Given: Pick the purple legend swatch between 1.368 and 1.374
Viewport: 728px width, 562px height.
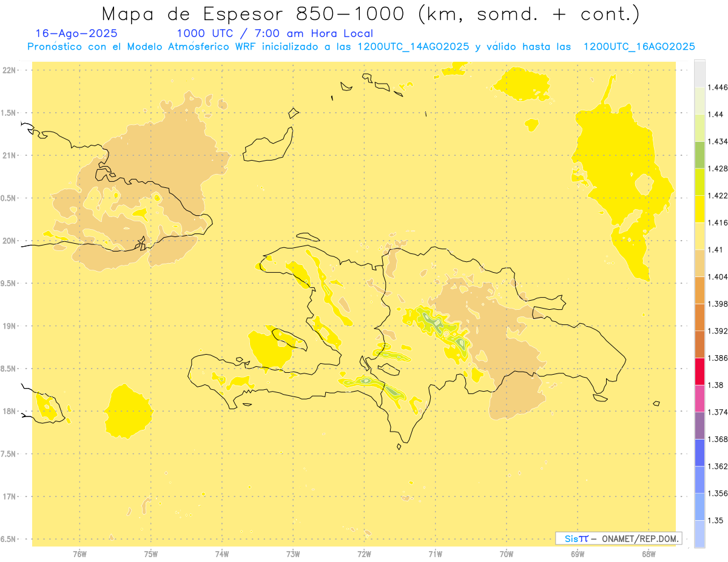Looking at the screenshot, I should (699, 426).
